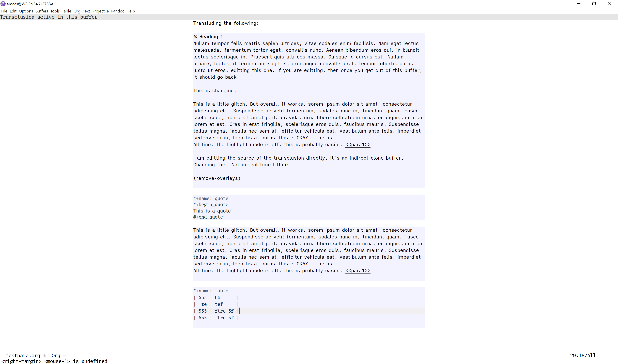Click the testpara.org buffer name

click(23, 356)
